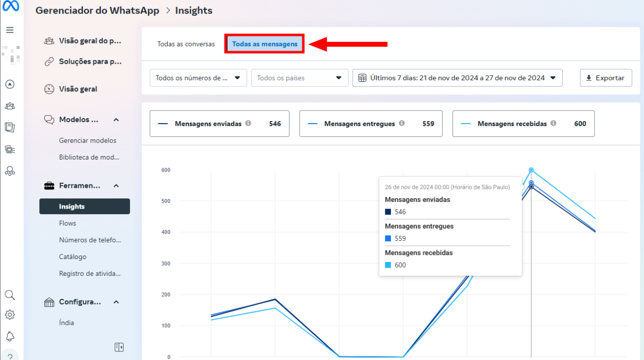Viewport: 644px width, 360px height.
Task: Click the highlighted 600 data point on chart
Action: 531,170
